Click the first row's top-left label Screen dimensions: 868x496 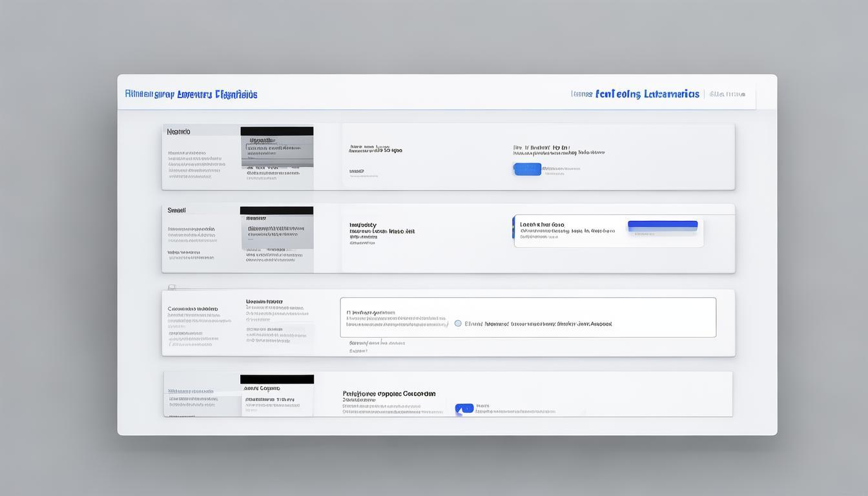click(178, 132)
